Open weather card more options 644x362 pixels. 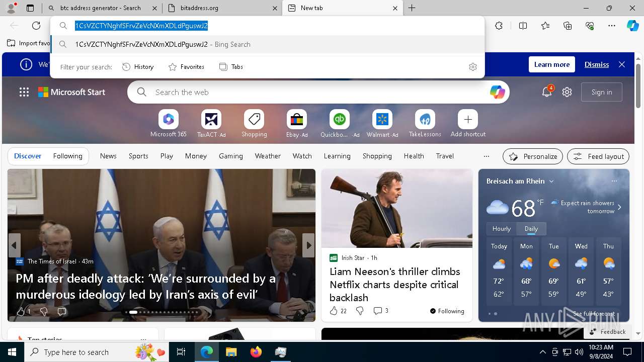(x=614, y=181)
